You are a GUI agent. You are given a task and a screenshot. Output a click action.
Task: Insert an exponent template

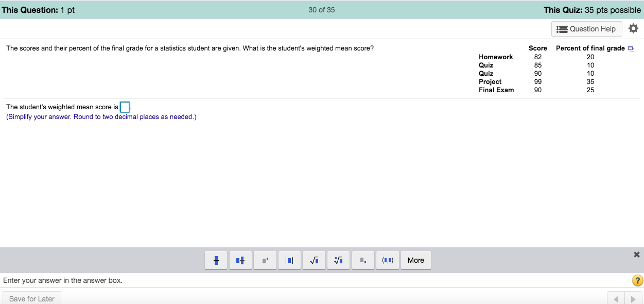pos(265,261)
